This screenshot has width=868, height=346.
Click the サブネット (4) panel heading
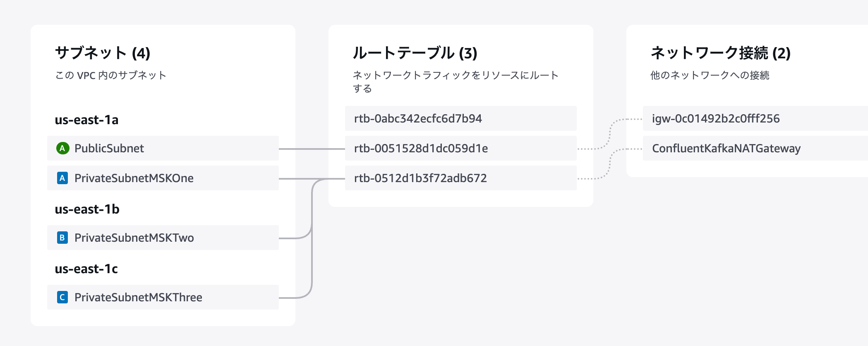pos(103,53)
